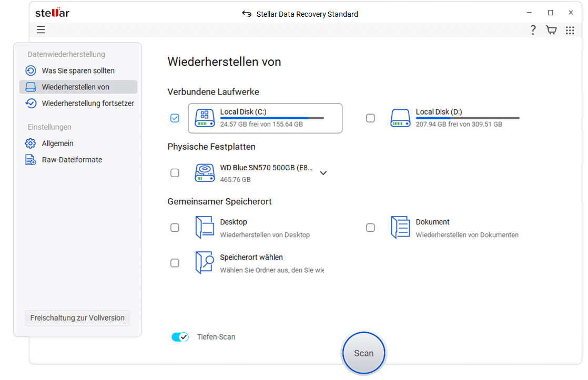Click the grid apps icon in toolbar
The height and width of the screenshot is (380, 588).
(x=570, y=30)
